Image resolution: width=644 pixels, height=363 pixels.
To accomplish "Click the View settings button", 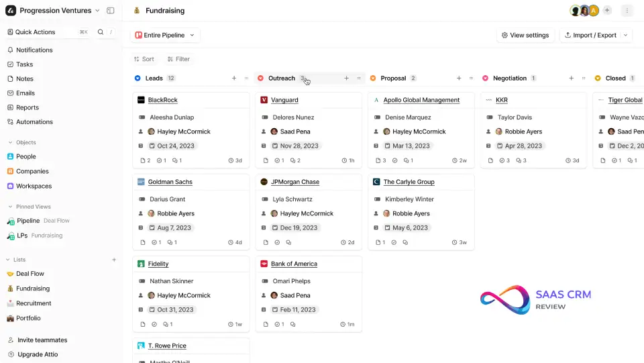I will (x=525, y=36).
